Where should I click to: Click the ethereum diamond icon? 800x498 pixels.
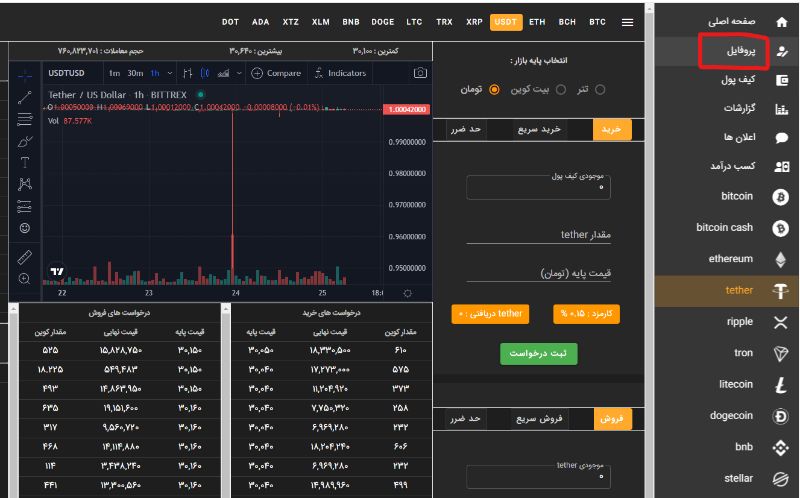tap(781, 259)
